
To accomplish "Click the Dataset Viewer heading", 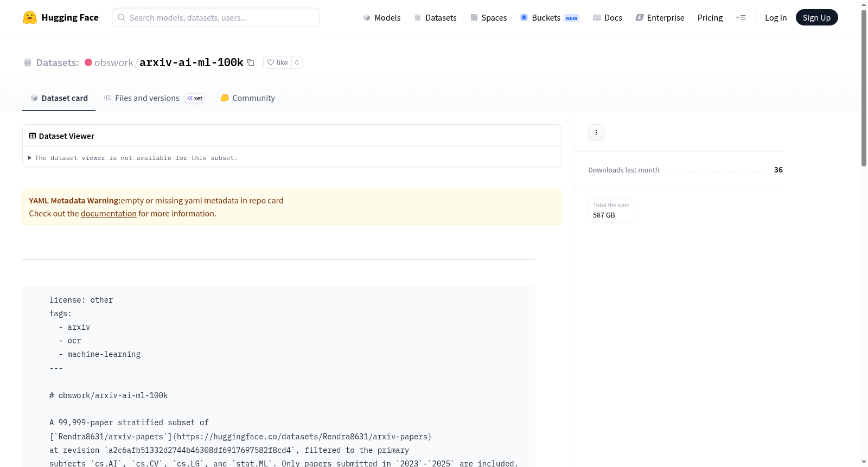I will click(67, 136).
